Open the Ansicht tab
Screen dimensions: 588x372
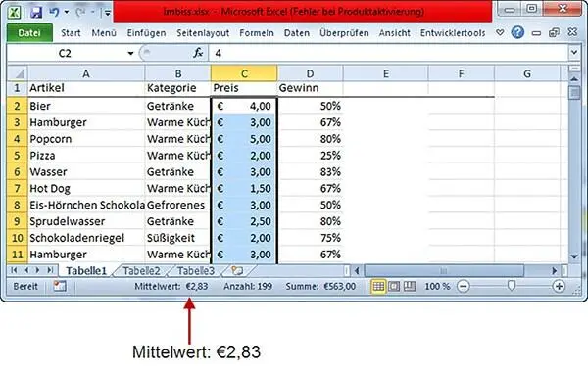[x=394, y=33]
